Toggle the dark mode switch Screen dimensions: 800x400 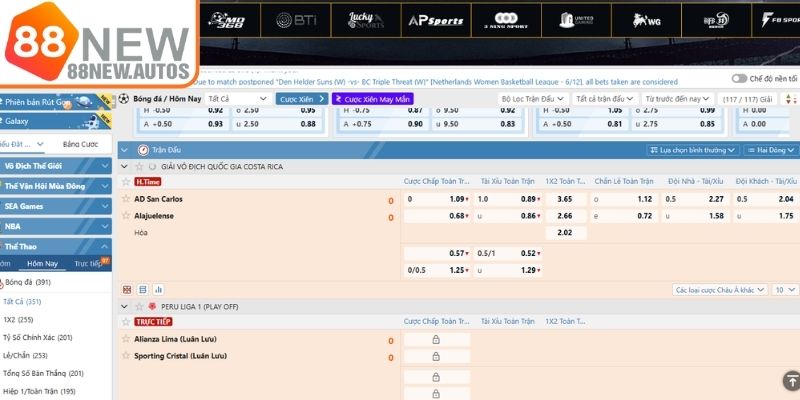[x=739, y=78]
